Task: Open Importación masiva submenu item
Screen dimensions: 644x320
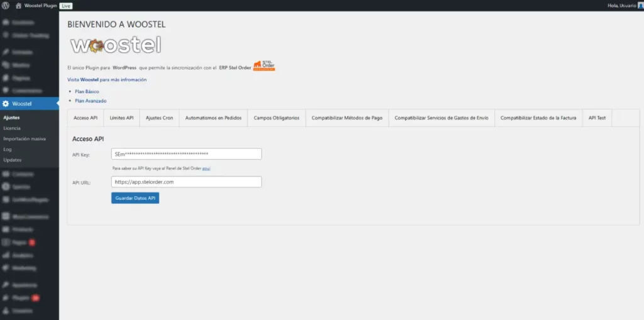Action: pos(25,139)
